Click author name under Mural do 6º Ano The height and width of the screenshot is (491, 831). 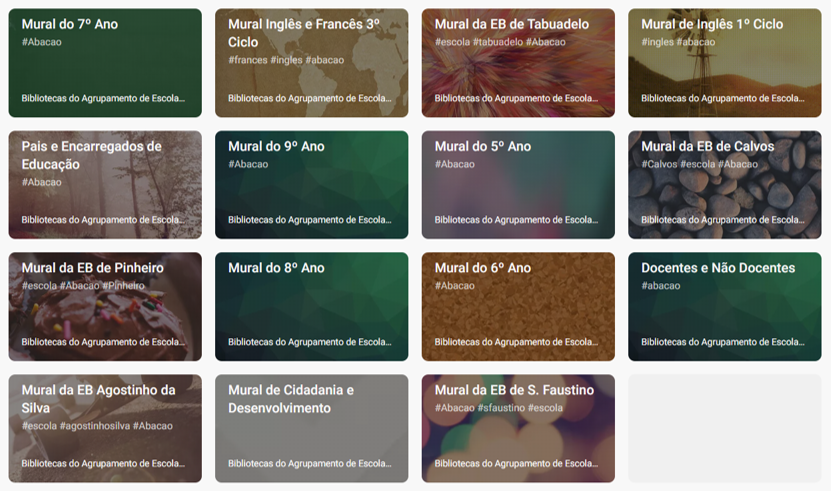pyautogui.click(x=516, y=342)
